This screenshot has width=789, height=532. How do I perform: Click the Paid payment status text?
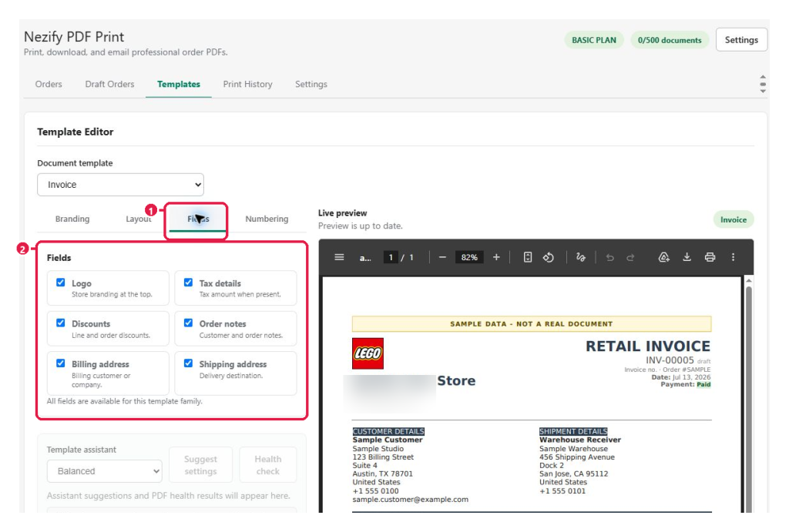coord(703,385)
